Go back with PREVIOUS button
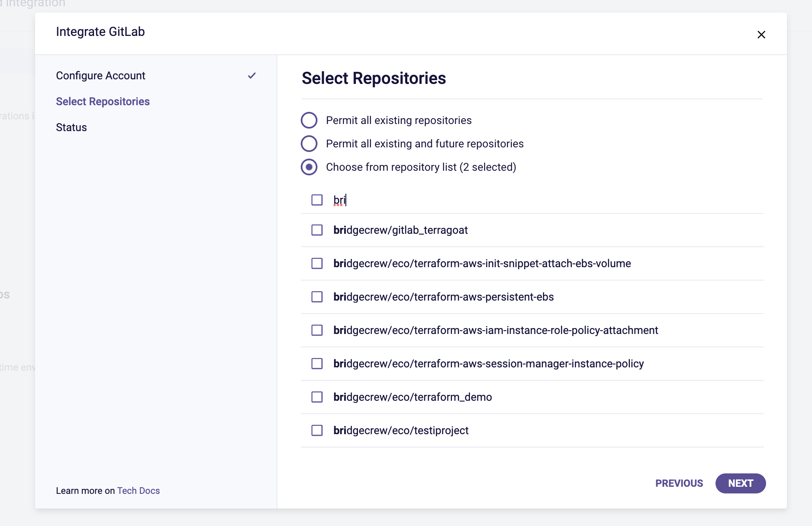This screenshot has height=526, width=812. click(x=679, y=483)
